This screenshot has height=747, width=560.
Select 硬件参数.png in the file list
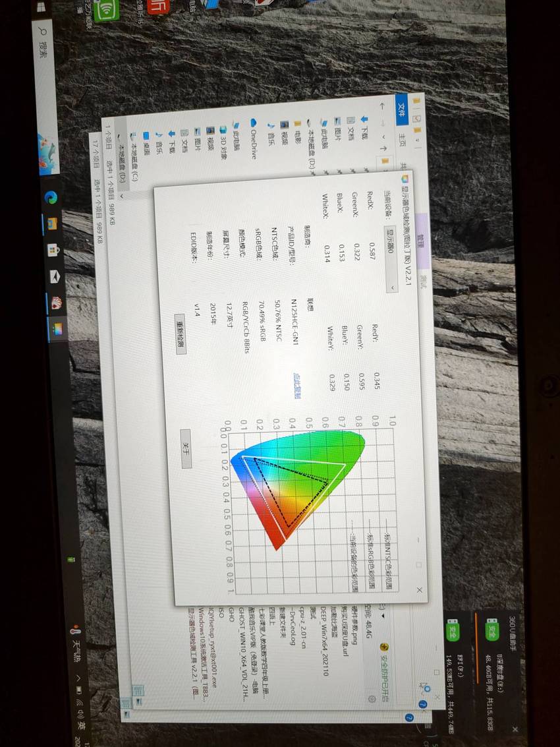(x=354, y=625)
